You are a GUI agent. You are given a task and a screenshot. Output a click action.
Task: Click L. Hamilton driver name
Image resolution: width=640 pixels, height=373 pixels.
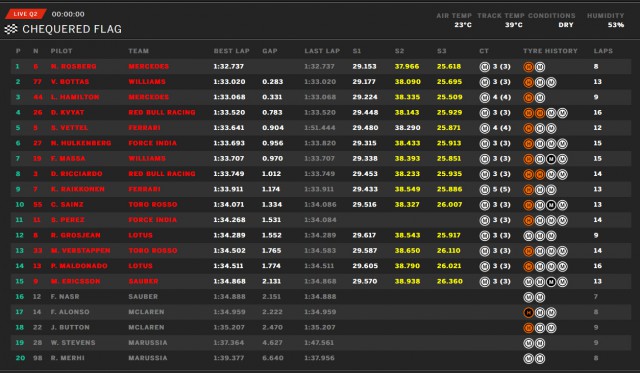(75, 97)
